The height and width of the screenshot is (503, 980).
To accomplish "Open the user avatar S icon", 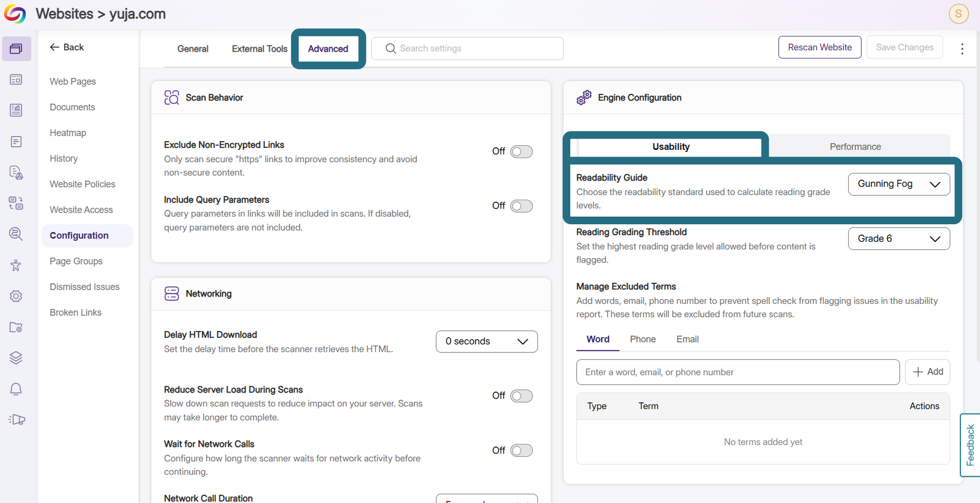I will click(x=958, y=14).
